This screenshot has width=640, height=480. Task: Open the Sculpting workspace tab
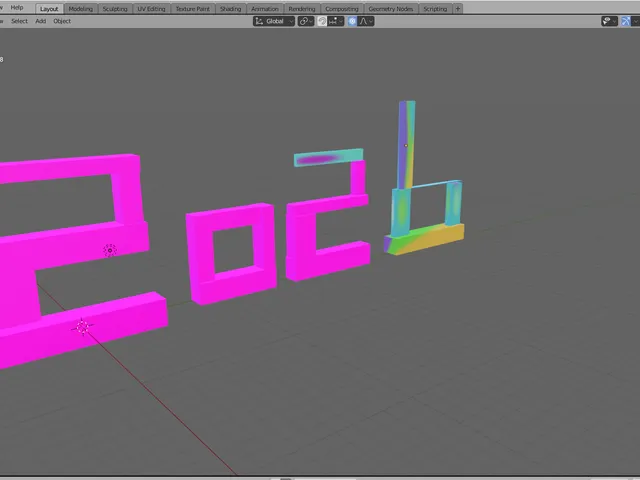point(115,9)
